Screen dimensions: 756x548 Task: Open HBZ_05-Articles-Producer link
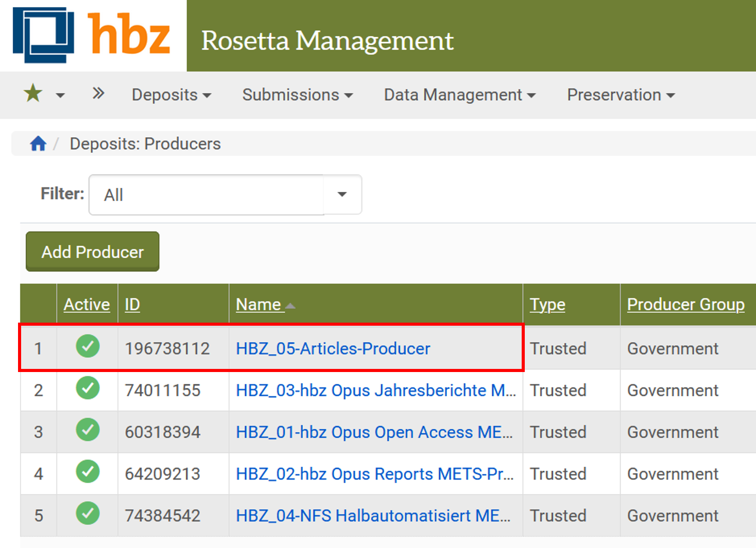click(333, 349)
